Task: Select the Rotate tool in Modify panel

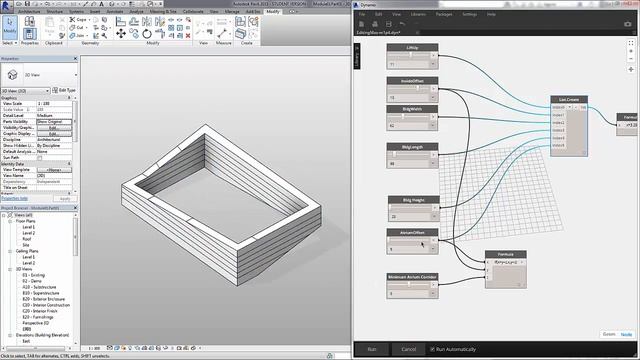Action: click(147, 33)
